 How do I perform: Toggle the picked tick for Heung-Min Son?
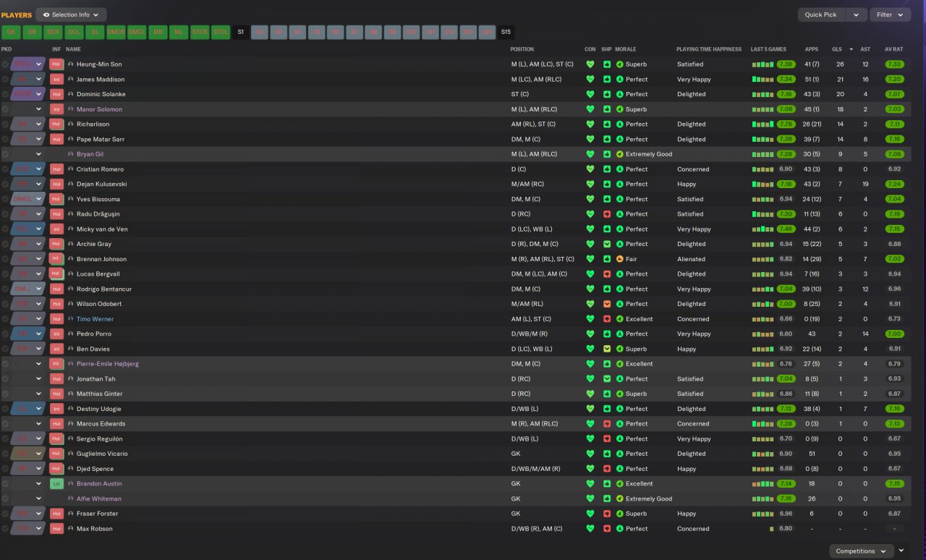coord(5,64)
